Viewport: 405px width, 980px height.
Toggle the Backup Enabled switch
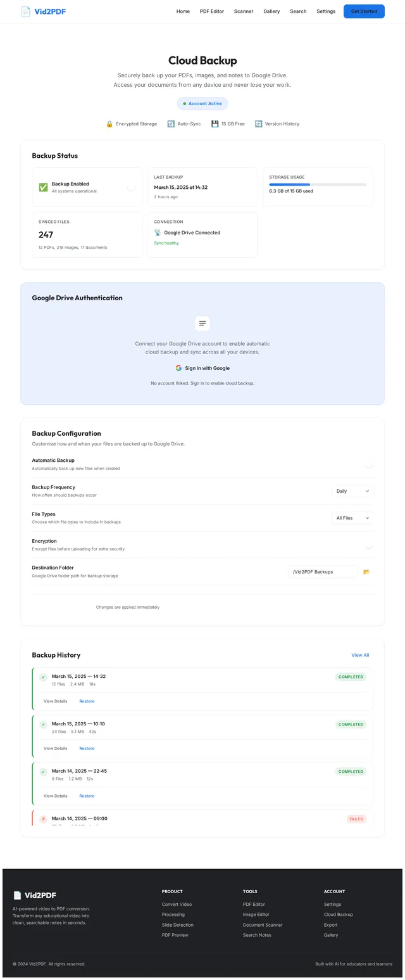coord(131,187)
